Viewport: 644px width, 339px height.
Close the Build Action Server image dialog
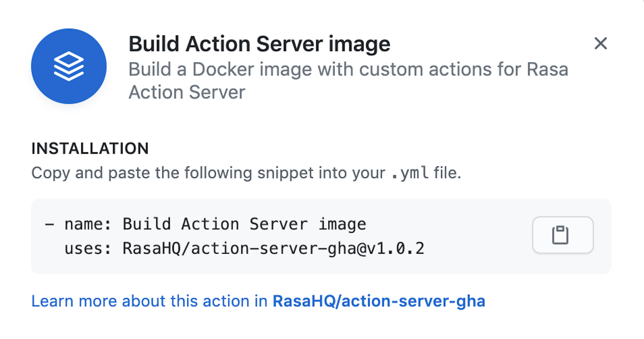tap(601, 43)
